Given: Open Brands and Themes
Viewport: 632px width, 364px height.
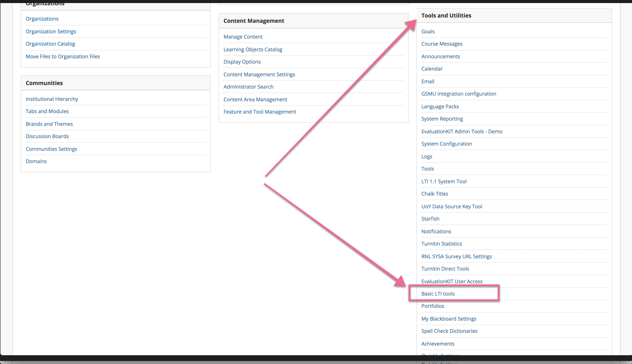Looking at the screenshot, I should coord(49,124).
